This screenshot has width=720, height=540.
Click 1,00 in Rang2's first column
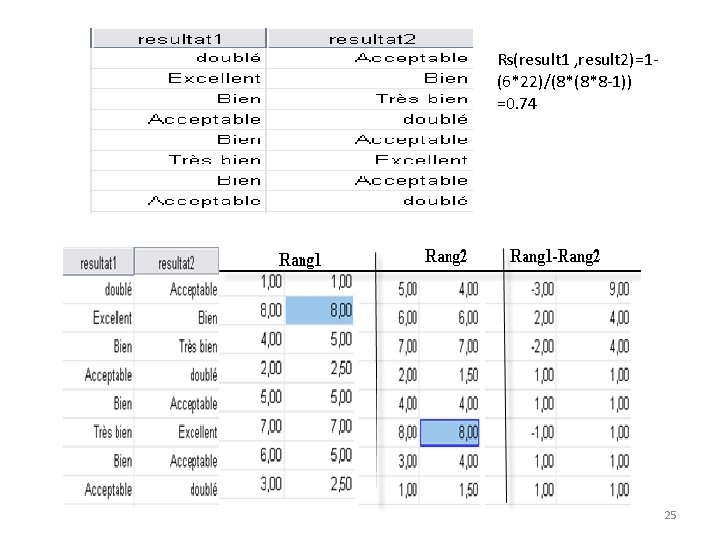[408, 490]
